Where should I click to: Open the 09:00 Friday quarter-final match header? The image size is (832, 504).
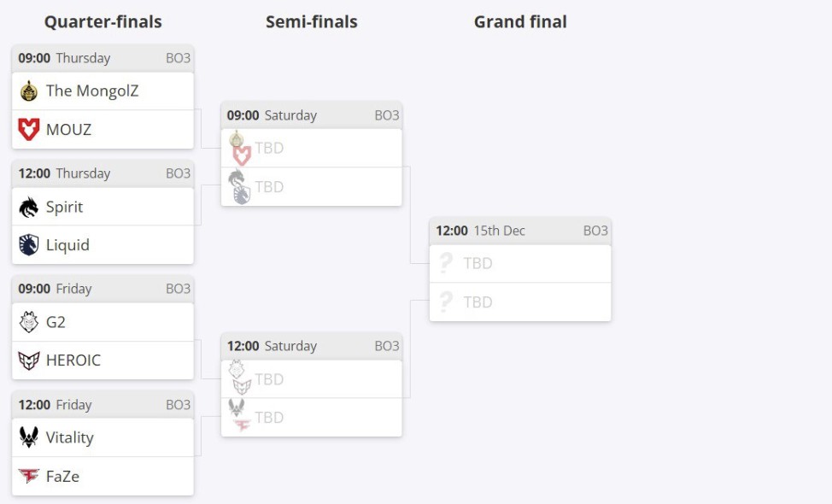tap(103, 289)
